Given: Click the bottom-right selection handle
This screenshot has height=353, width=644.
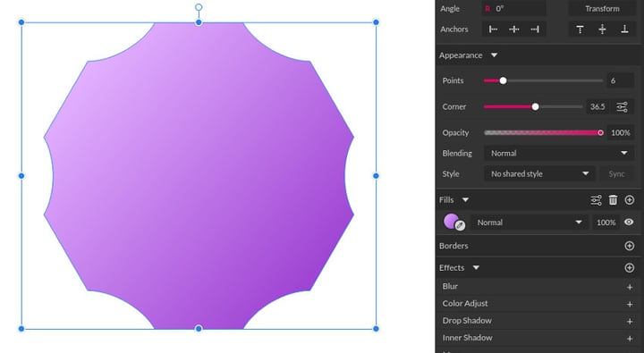Looking at the screenshot, I should click(x=376, y=328).
